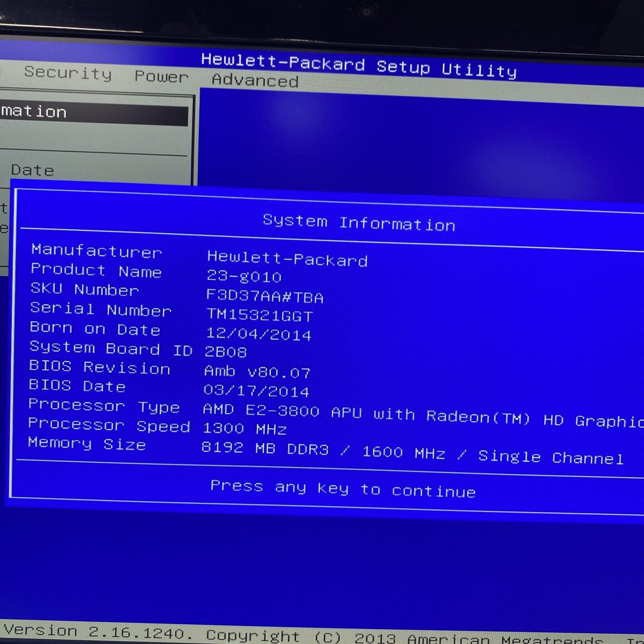
Task: Click the System Board ID value '2B08'
Action: pyautogui.click(x=225, y=351)
